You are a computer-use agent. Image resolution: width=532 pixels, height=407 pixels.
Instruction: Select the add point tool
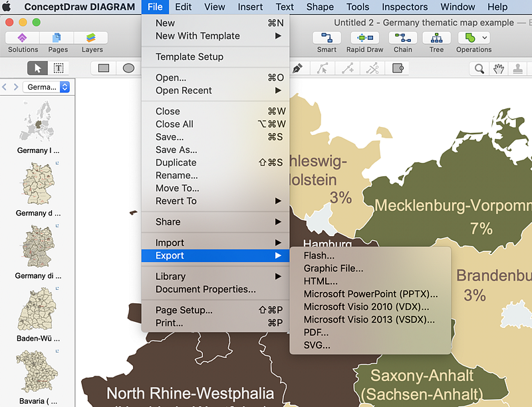coord(347,68)
